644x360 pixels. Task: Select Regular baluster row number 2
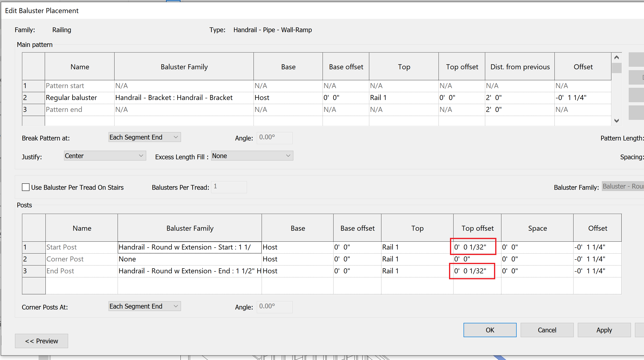(x=33, y=98)
